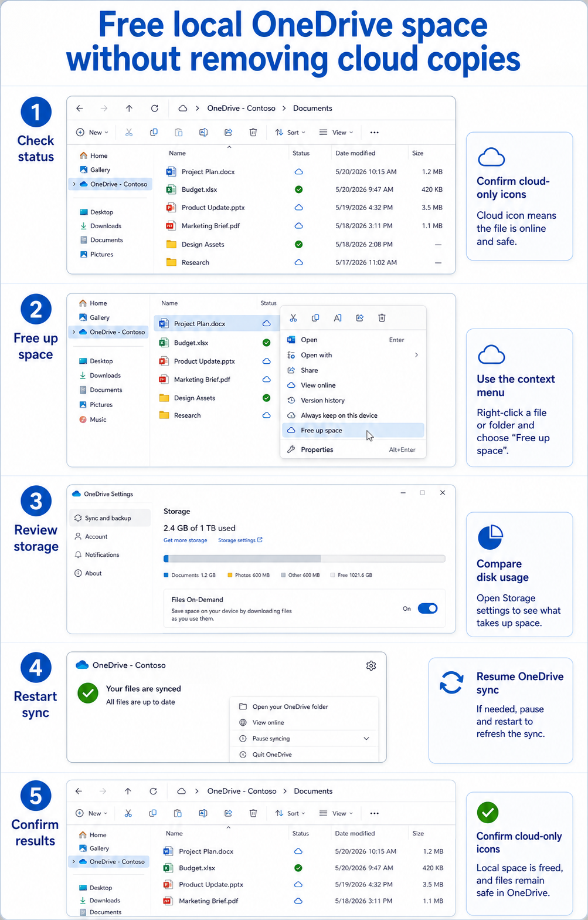The width and height of the screenshot is (588, 920).
Task: Switch to Sync and backup tab
Action: point(109,518)
